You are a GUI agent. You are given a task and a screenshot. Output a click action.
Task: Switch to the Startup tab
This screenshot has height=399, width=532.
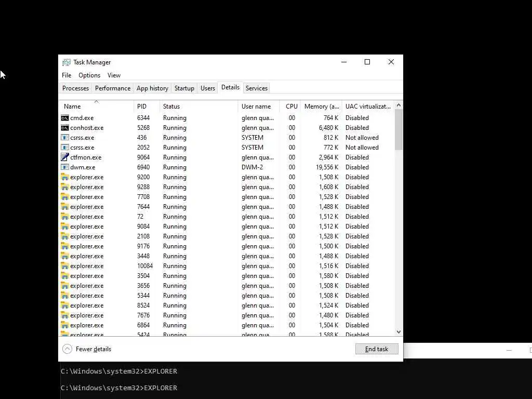(x=184, y=88)
